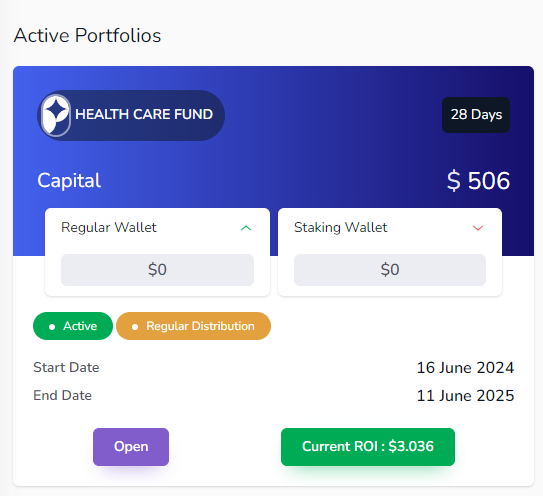Click the green Active status badge
Image resolution: width=543 pixels, height=496 pixels.
(73, 326)
